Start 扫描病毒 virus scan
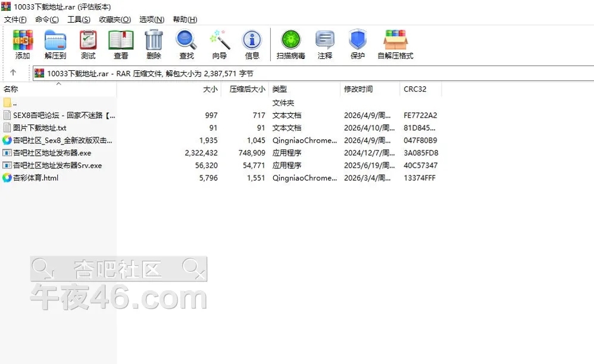The image size is (594, 364). point(290,45)
